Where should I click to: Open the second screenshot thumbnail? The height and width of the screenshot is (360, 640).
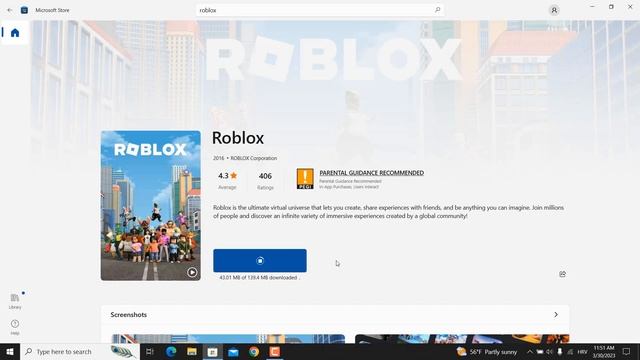tap(462, 339)
